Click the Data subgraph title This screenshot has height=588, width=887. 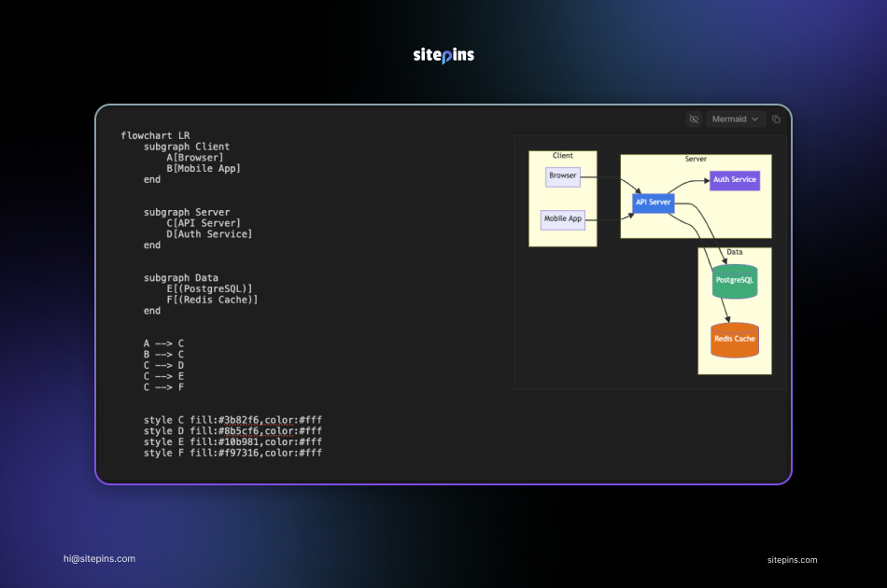(735, 252)
